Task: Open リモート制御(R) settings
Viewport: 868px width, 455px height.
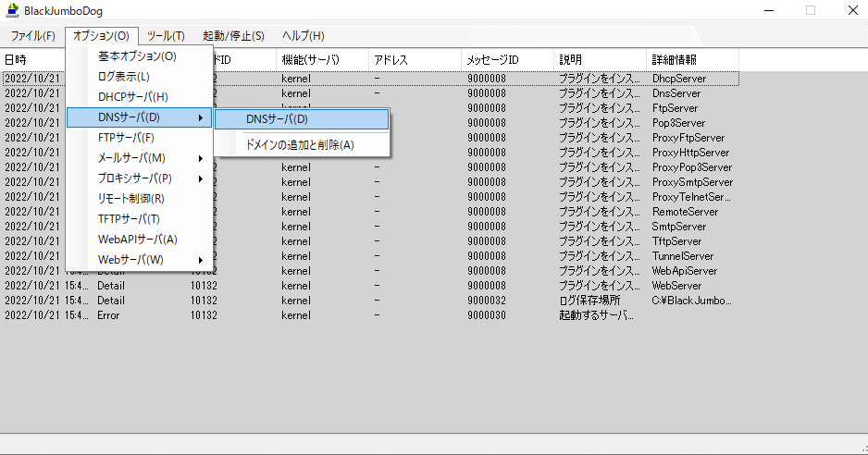Action: 140,199
